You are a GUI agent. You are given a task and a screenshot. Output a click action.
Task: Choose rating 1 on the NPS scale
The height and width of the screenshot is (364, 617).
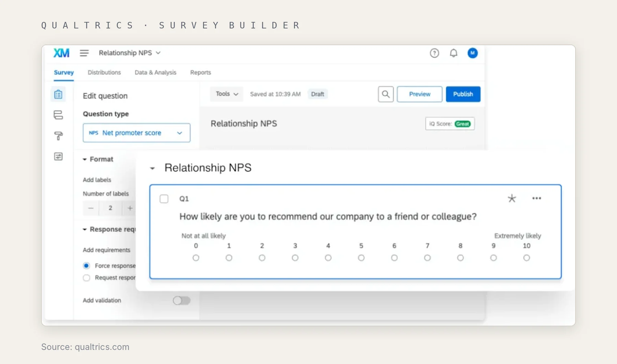click(x=229, y=258)
